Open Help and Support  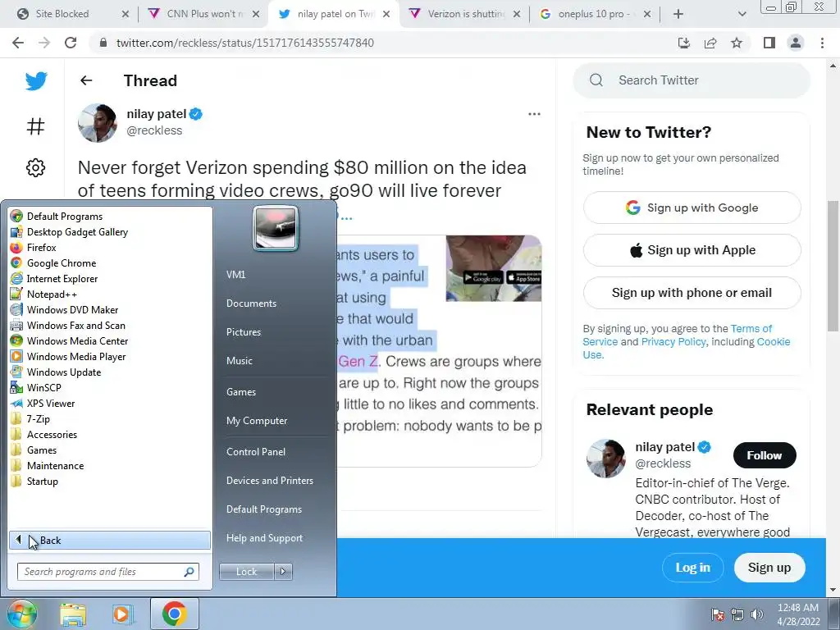pos(264,538)
